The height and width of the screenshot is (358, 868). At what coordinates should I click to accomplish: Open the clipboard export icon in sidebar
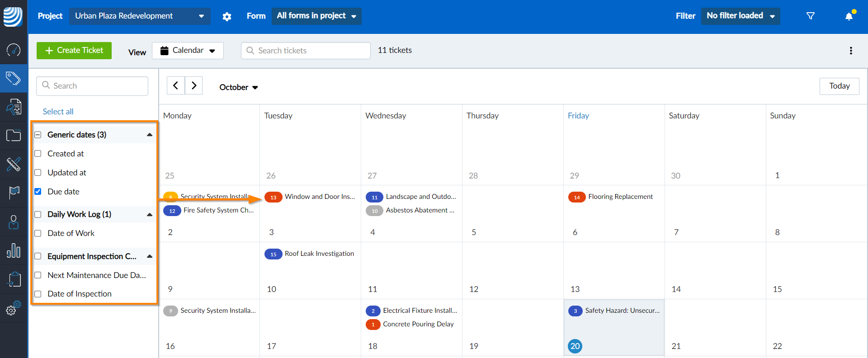[x=14, y=279]
